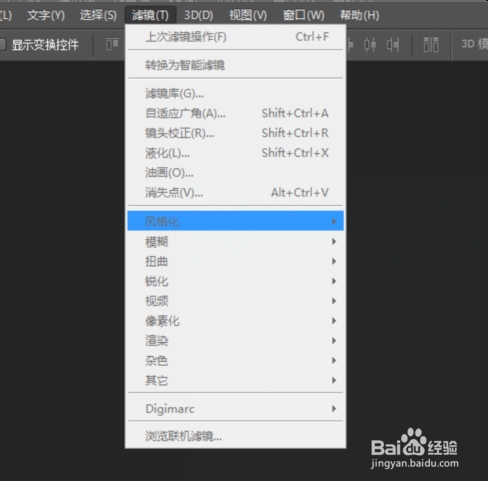
Task: Open the 帮助(H) menu
Action: click(359, 15)
